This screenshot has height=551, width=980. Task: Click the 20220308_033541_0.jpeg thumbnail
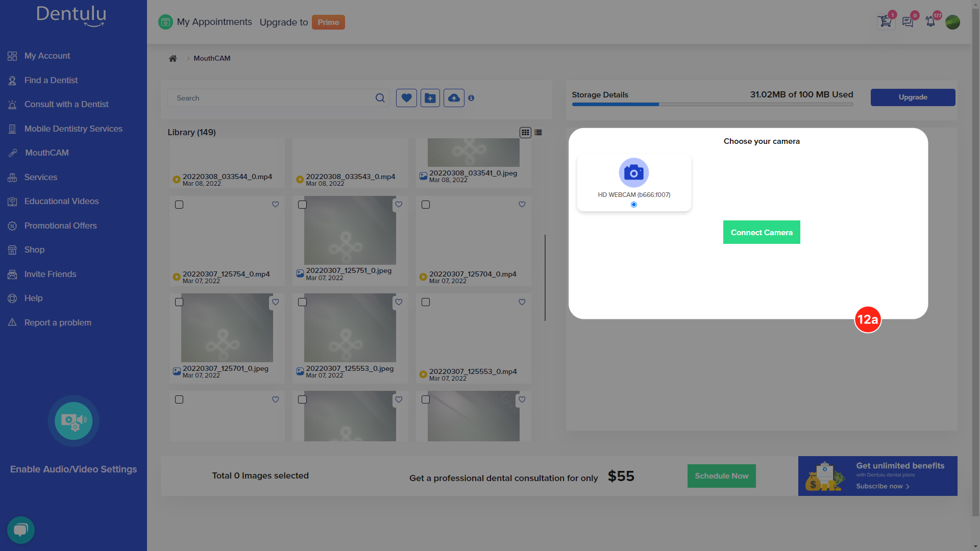point(473,152)
